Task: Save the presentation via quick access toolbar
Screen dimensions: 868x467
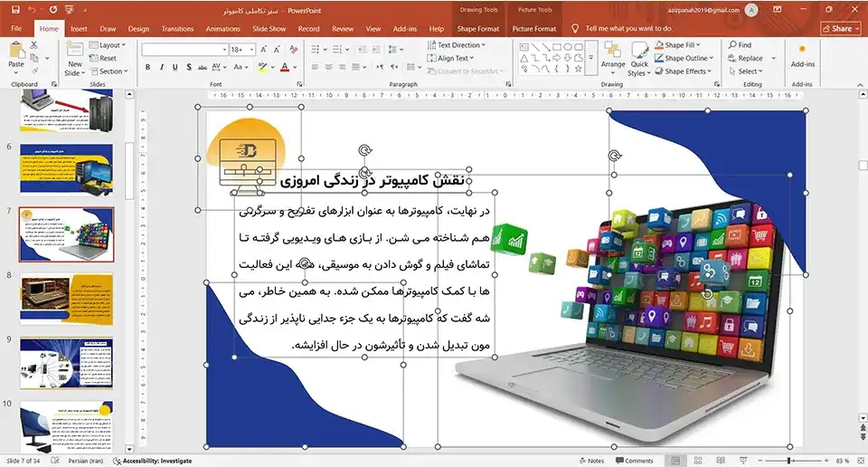Action: click(15, 9)
